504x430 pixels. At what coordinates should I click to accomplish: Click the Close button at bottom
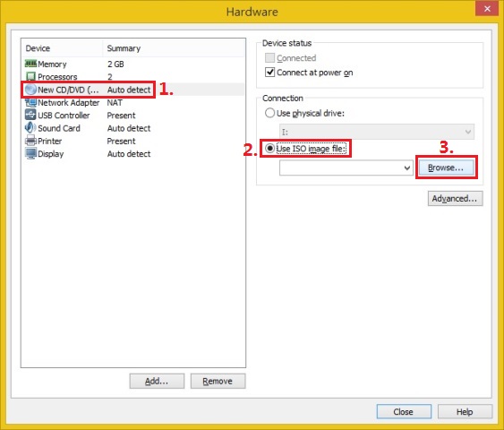[x=404, y=412]
